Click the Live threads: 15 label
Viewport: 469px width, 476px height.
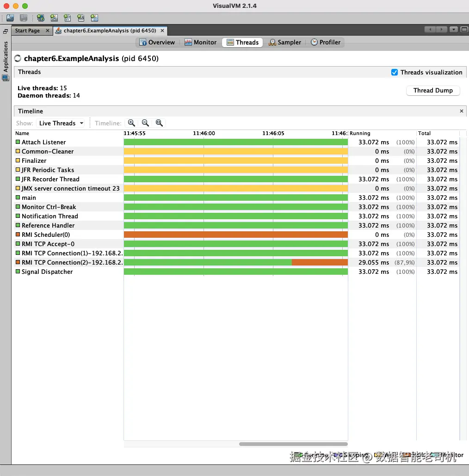click(42, 88)
